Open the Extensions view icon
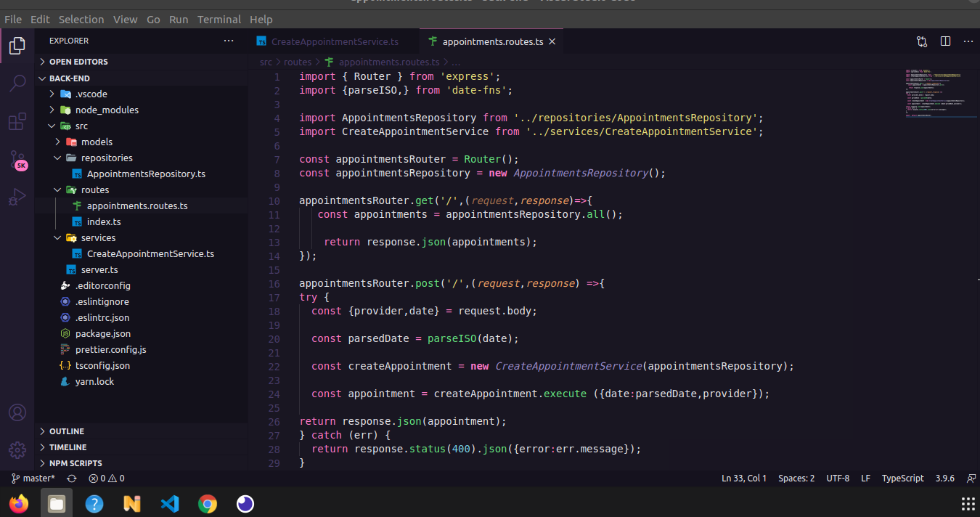 point(17,121)
